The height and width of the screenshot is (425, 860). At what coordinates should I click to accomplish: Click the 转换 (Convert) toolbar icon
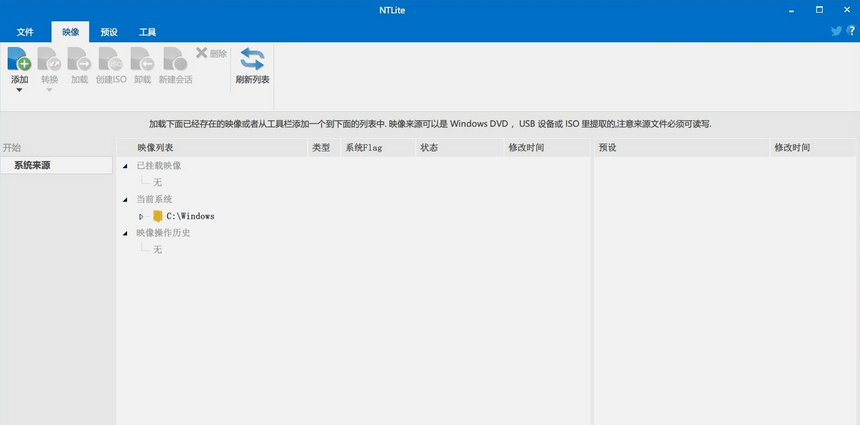coord(49,60)
